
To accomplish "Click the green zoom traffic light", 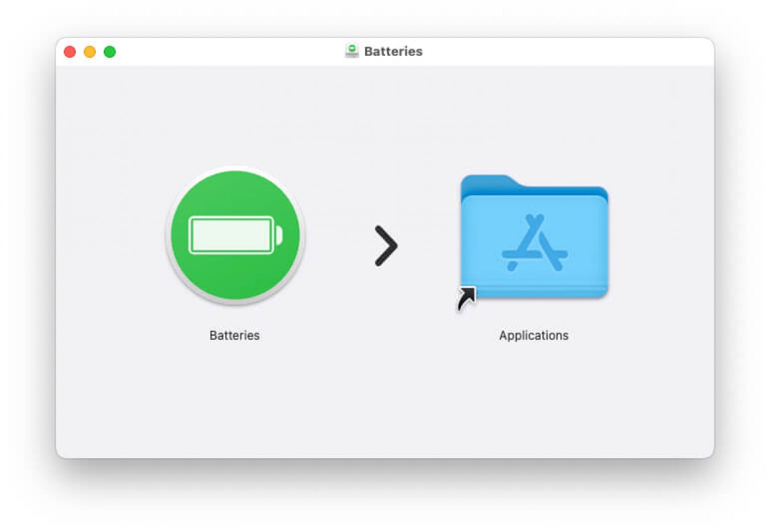I will click(110, 52).
